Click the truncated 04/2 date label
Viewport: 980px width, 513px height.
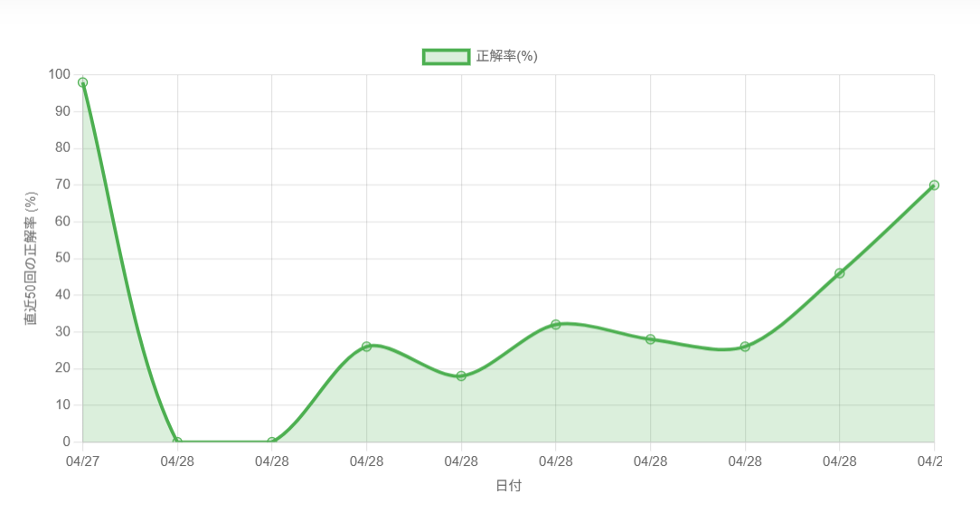[929, 461]
